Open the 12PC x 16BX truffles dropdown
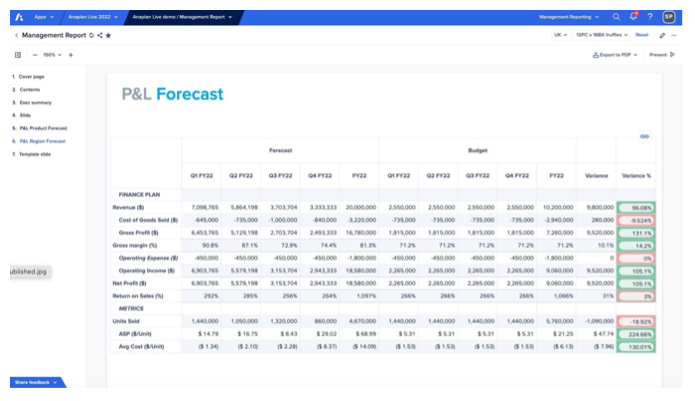 (x=602, y=35)
